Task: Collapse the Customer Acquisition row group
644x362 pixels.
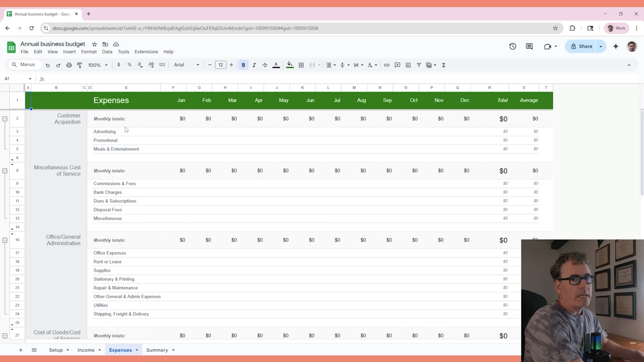Action: pyautogui.click(x=5, y=118)
